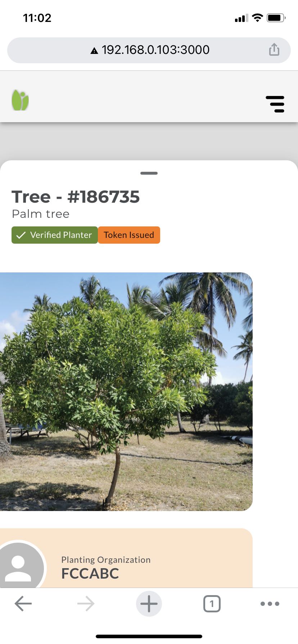Image resolution: width=298 pixels, height=644 pixels.
Task: Open the tab switcher showing 1 tab
Action: pyautogui.click(x=212, y=603)
